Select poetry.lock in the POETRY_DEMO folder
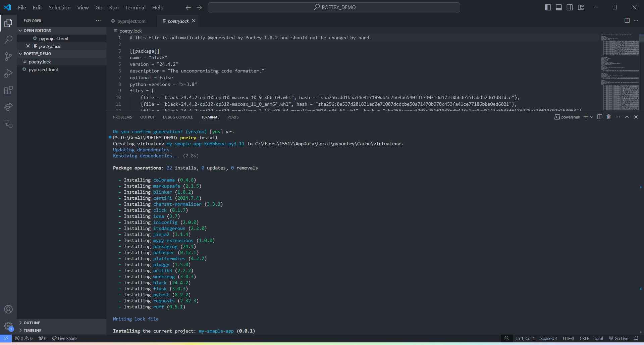 pyautogui.click(x=40, y=62)
